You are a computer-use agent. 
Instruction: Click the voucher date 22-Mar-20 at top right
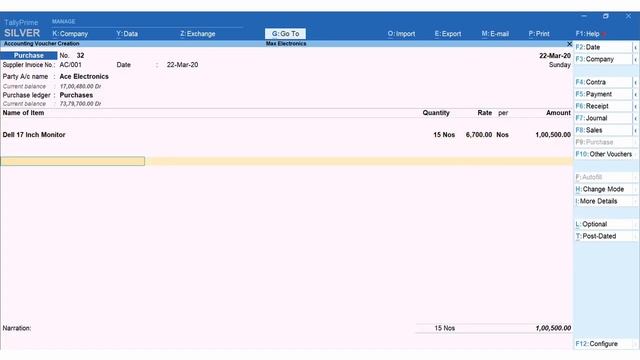555,56
